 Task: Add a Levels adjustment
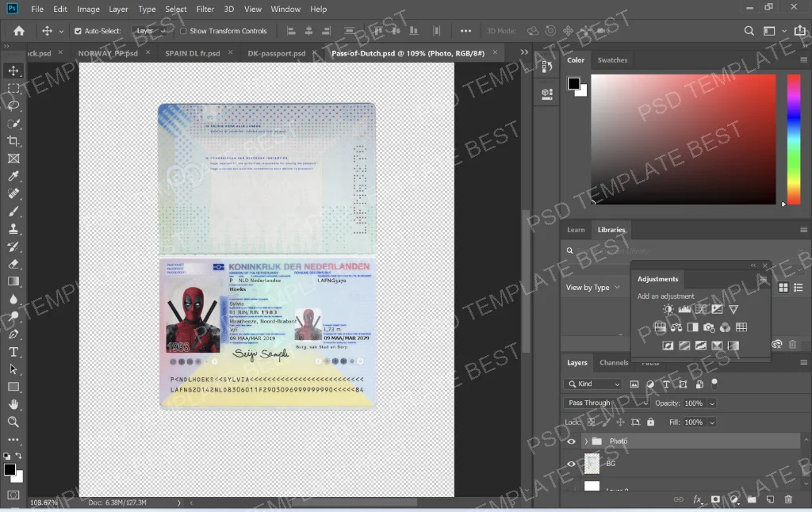684,310
